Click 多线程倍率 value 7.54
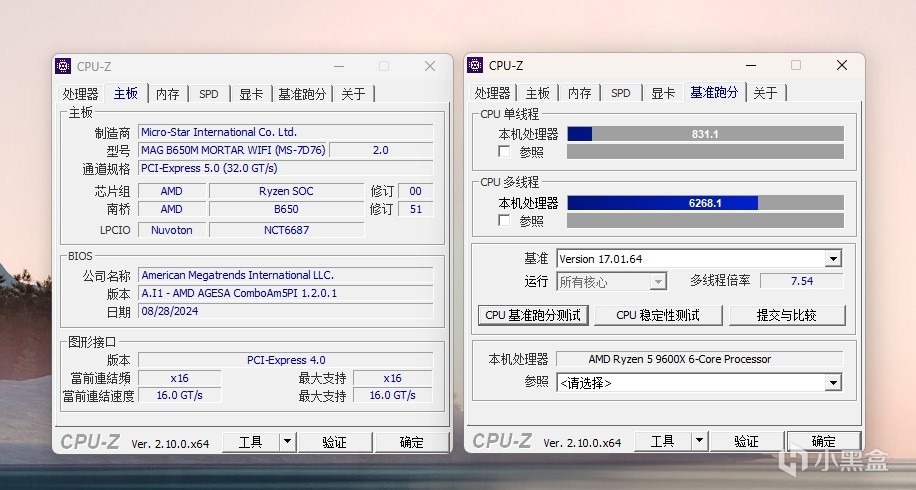This screenshot has width=916, height=490. [802, 281]
